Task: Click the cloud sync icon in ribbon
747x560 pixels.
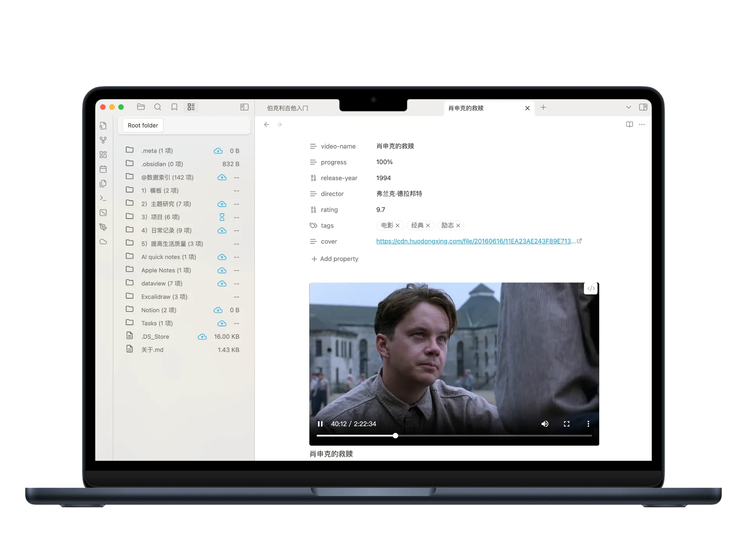Action: [103, 241]
